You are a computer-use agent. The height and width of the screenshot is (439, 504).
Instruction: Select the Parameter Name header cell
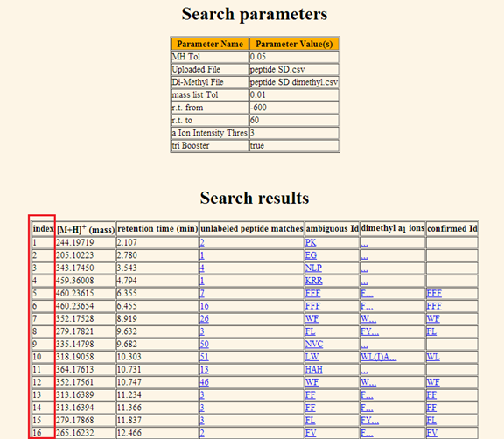(210, 44)
